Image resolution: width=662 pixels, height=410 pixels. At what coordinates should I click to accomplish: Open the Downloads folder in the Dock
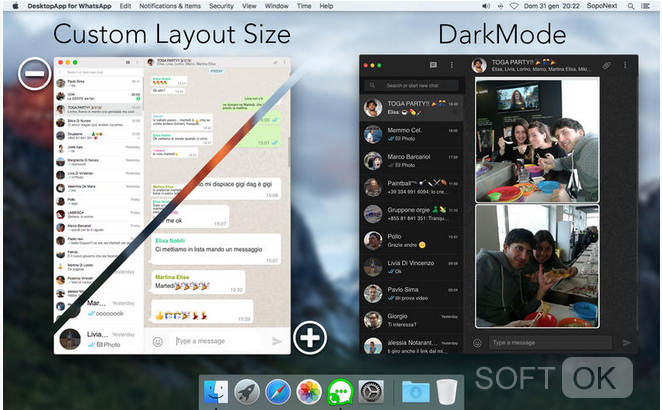tap(415, 392)
